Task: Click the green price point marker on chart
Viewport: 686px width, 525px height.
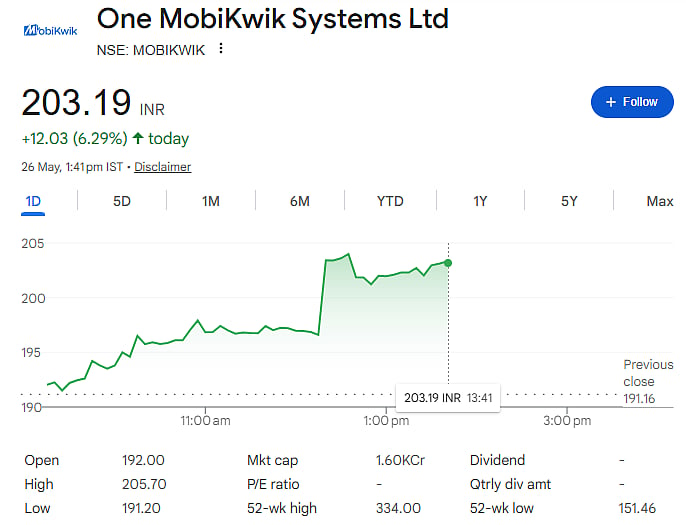Action: pyautogui.click(x=448, y=263)
